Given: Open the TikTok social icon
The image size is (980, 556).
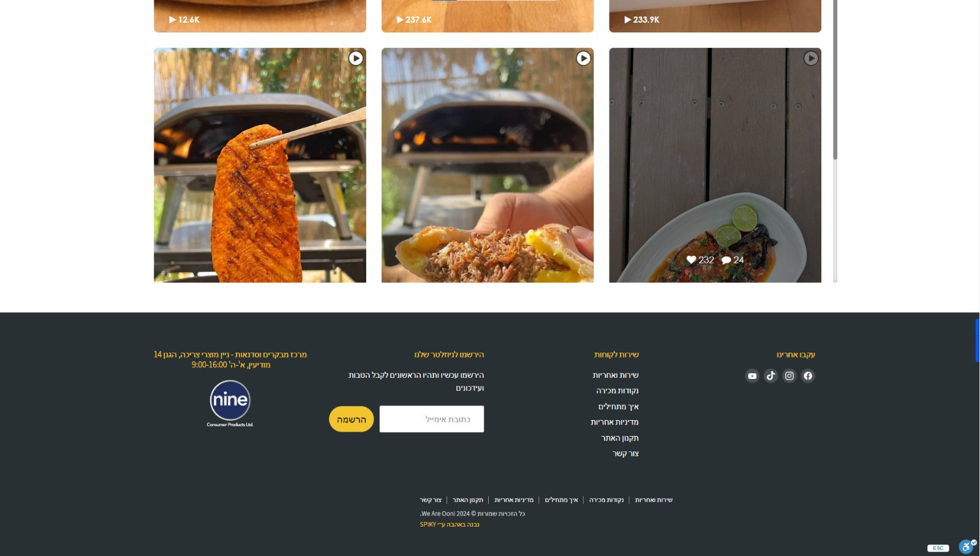Looking at the screenshot, I should click(x=771, y=376).
